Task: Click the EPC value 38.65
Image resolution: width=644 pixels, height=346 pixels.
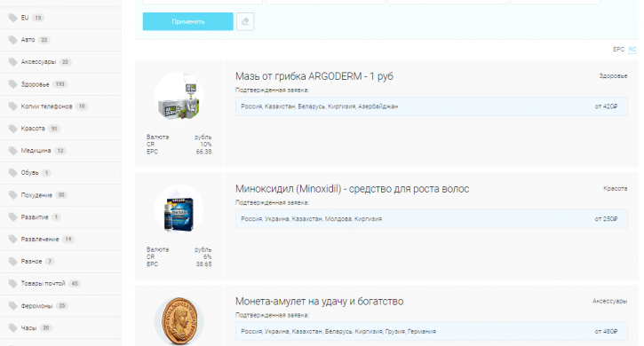Action: (203, 264)
